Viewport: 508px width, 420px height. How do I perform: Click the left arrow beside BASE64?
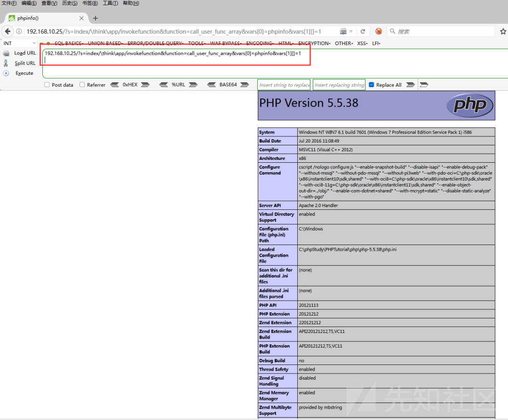(x=212, y=85)
